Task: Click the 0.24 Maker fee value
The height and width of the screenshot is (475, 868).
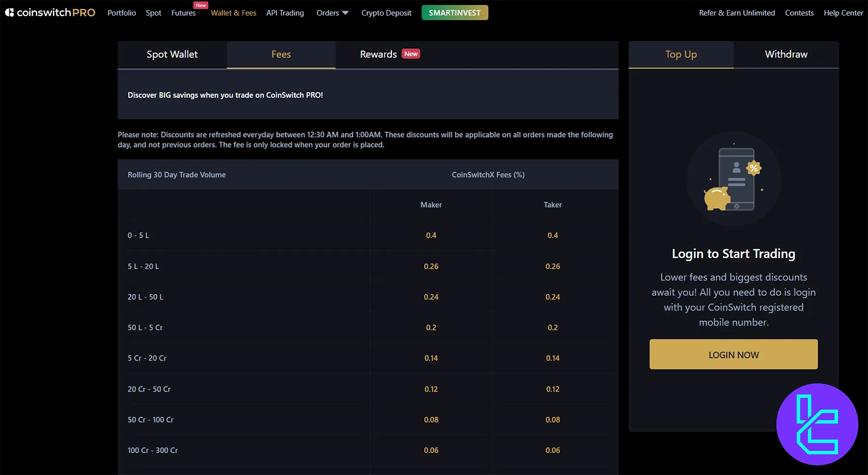Action: point(431,297)
